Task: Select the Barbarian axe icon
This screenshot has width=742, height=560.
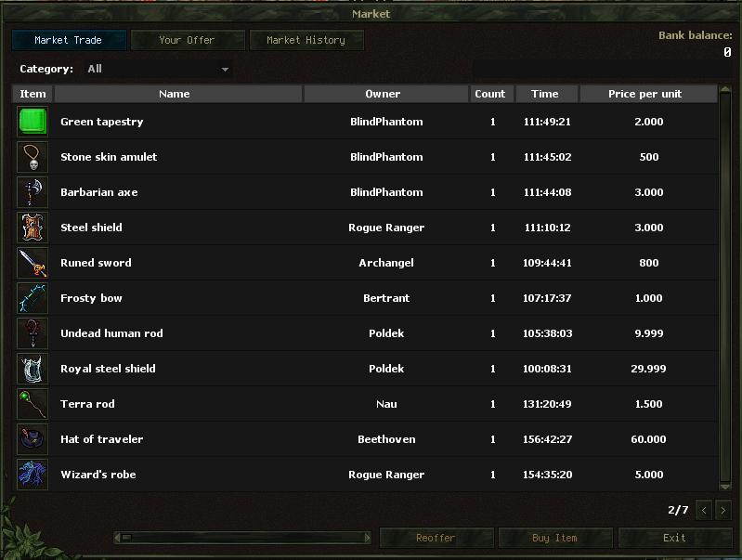Action: [x=33, y=192]
